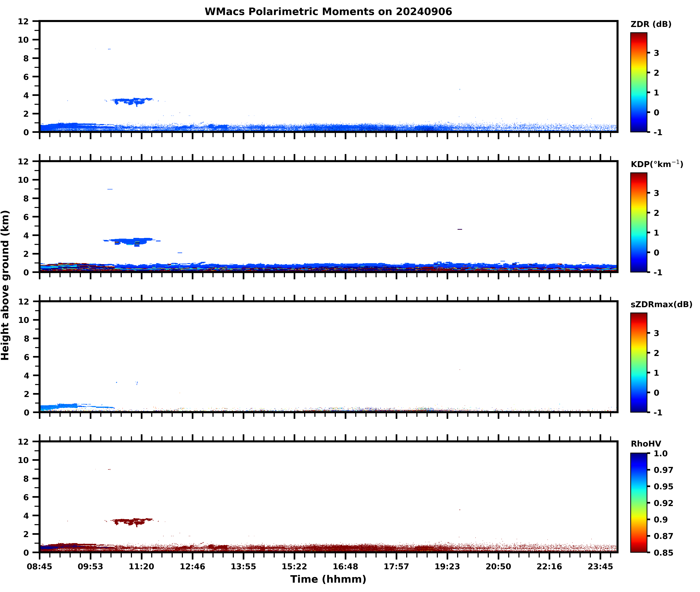Image resolution: width=700 pixels, height=592 pixels.
Task: Click the ZDR (dB) colorbar title
Action: coord(651,24)
